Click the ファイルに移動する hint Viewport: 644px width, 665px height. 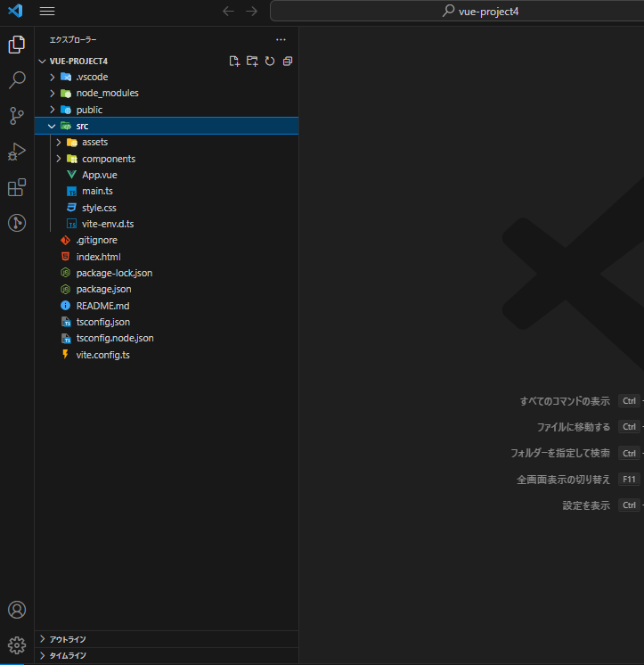tap(574, 427)
